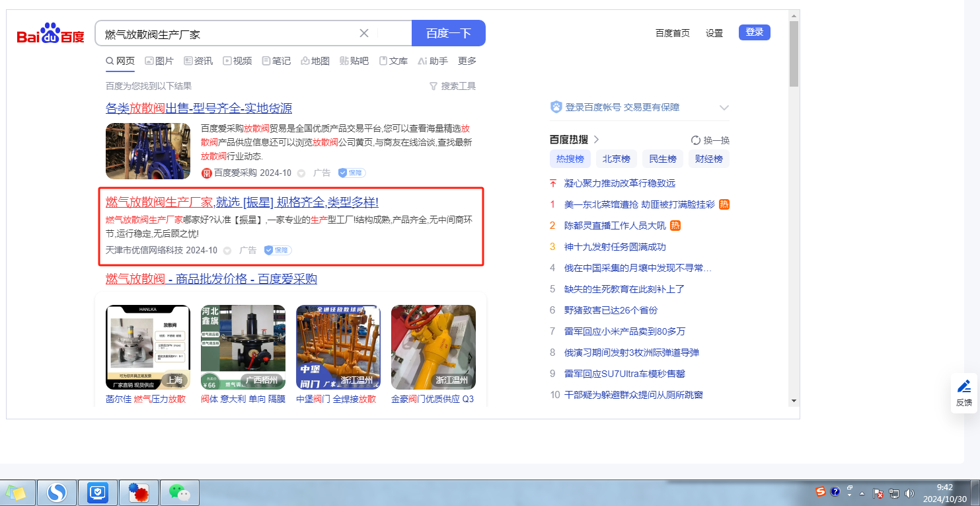Click the 登录 login button
This screenshot has width=980, height=506.
[x=755, y=32]
